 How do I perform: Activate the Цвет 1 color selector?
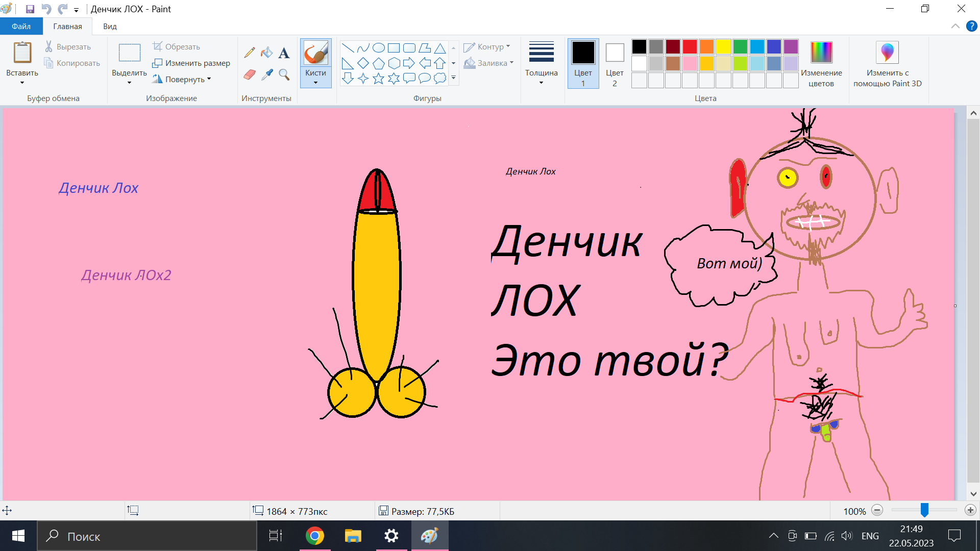pos(583,63)
